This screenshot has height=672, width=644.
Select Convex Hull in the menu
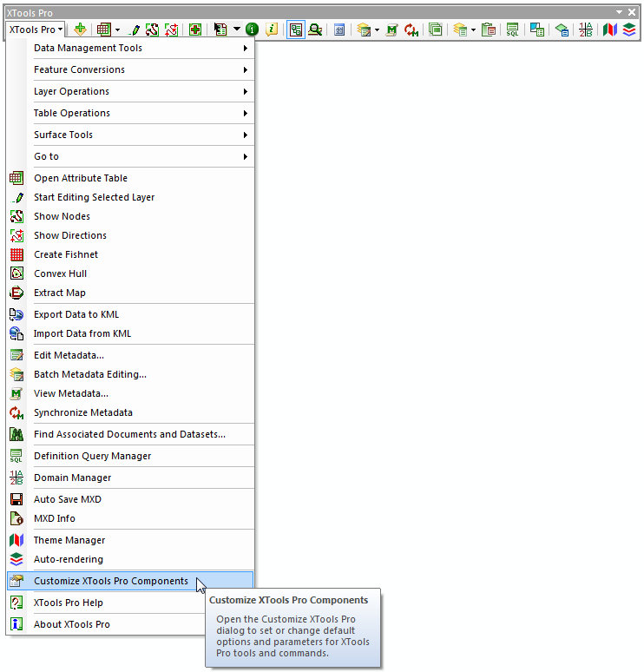[131, 273]
